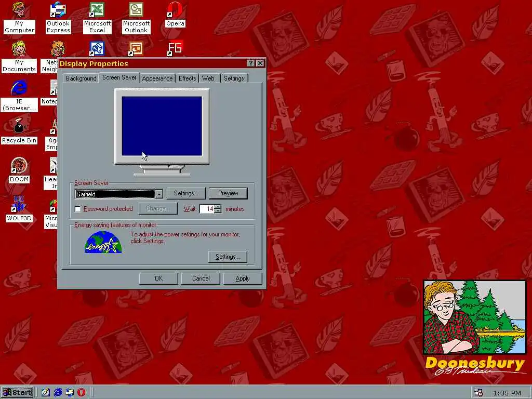Switch to the Appearance tab

pos(157,78)
